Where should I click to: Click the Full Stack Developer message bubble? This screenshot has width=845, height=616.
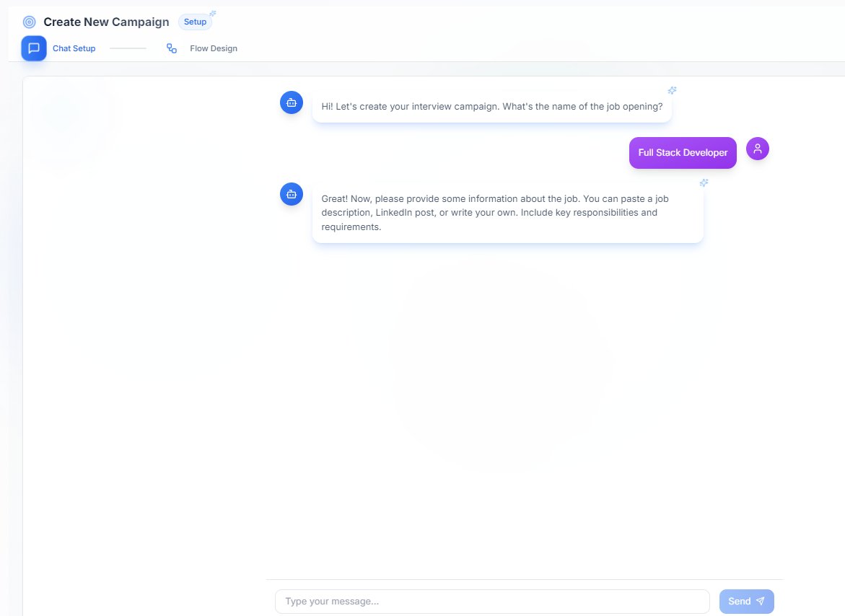[x=683, y=153]
